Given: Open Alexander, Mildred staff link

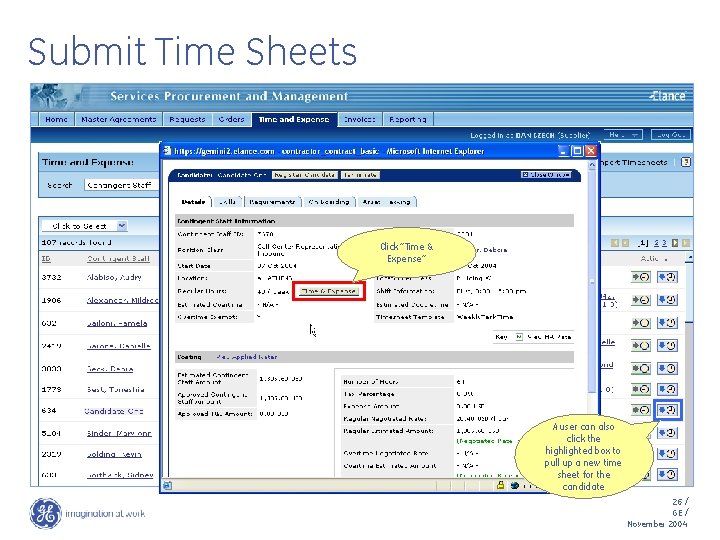Looking at the screenshot, I should pyautogui.click(x=122, y=300).
